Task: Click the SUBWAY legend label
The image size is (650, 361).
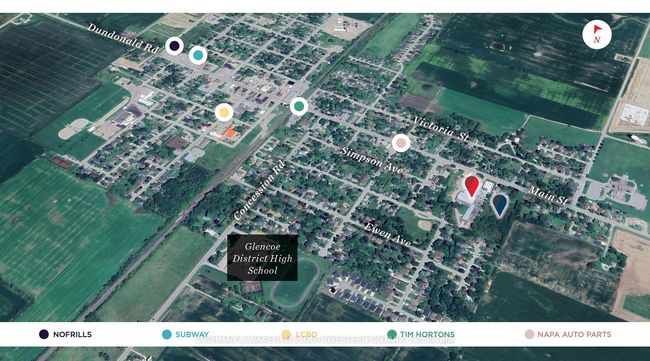Action: (192, 334)
